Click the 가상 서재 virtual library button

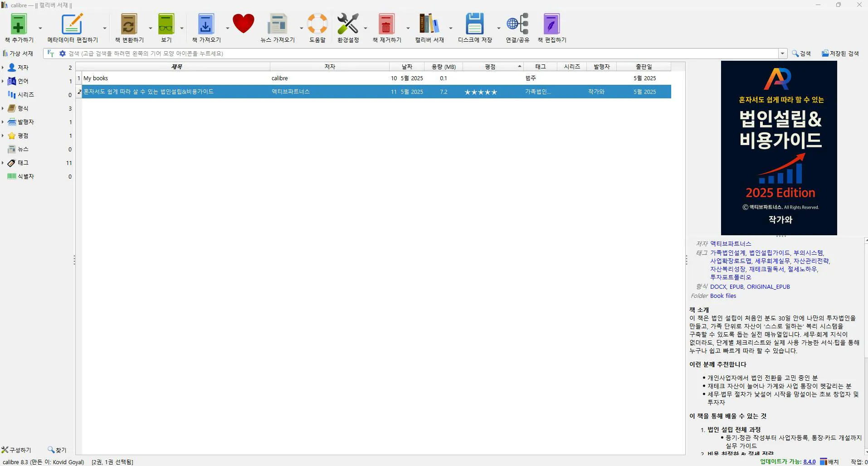[x=18, y=53]
